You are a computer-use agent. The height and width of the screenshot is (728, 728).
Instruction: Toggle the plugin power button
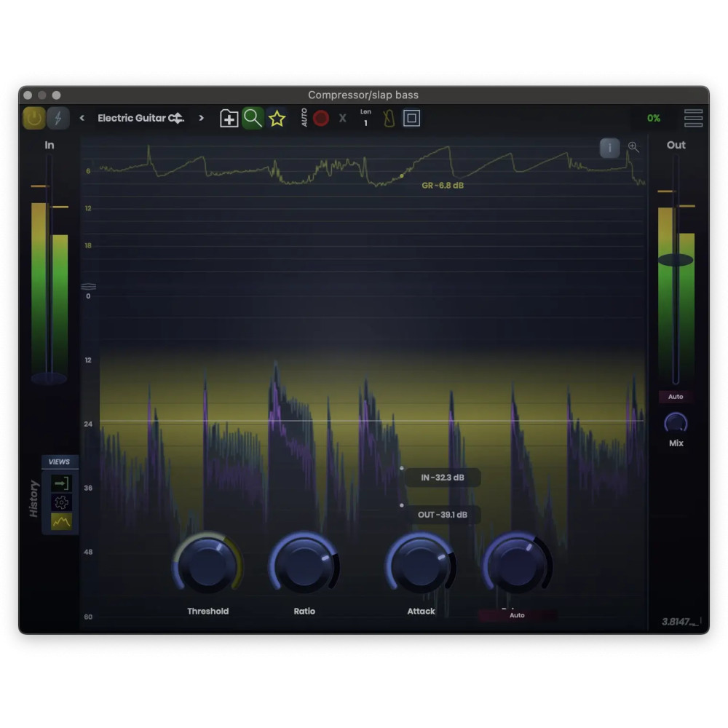(33, 117)
